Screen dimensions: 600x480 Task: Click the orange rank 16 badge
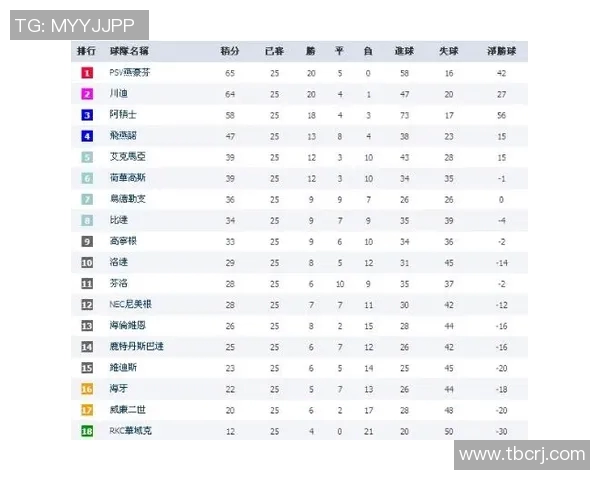[x=87, y=388]
